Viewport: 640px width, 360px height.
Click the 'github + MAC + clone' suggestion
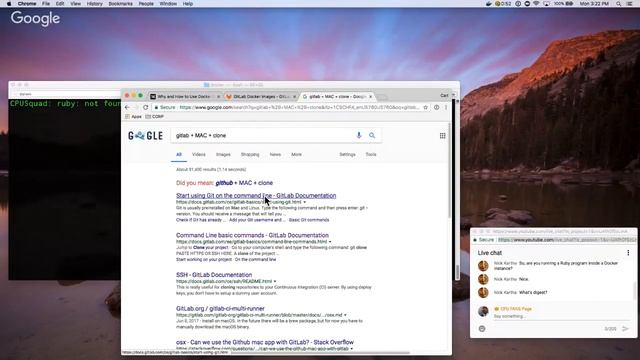tap(244, 183)
